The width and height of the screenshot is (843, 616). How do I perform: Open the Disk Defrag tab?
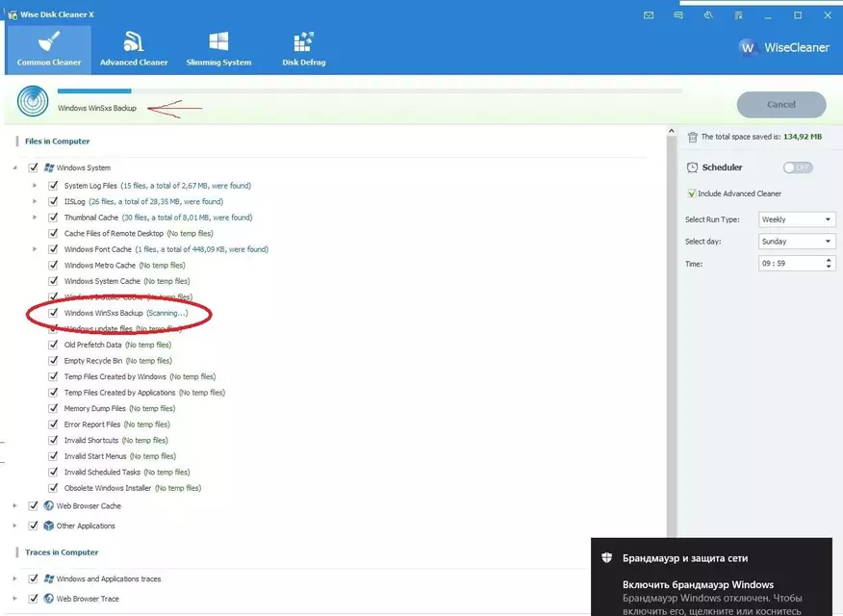[x=304, y=49]
